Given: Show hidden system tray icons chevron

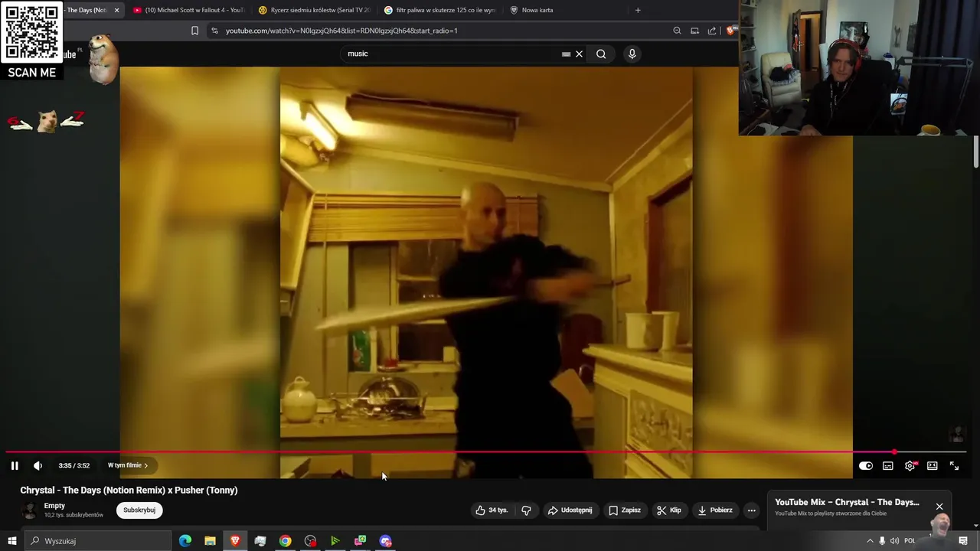Looking at the screenshot, I should [x=870, y=541].
